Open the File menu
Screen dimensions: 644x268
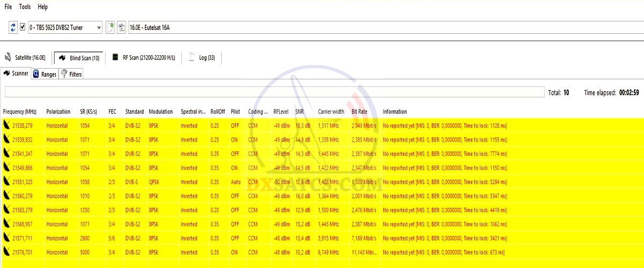(x=8, y=7)
